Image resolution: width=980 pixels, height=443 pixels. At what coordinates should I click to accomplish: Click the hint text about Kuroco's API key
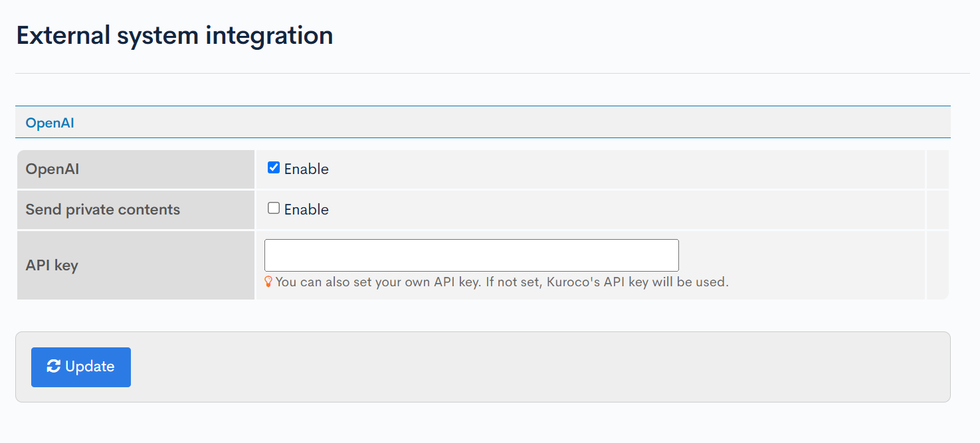point(502,282)
